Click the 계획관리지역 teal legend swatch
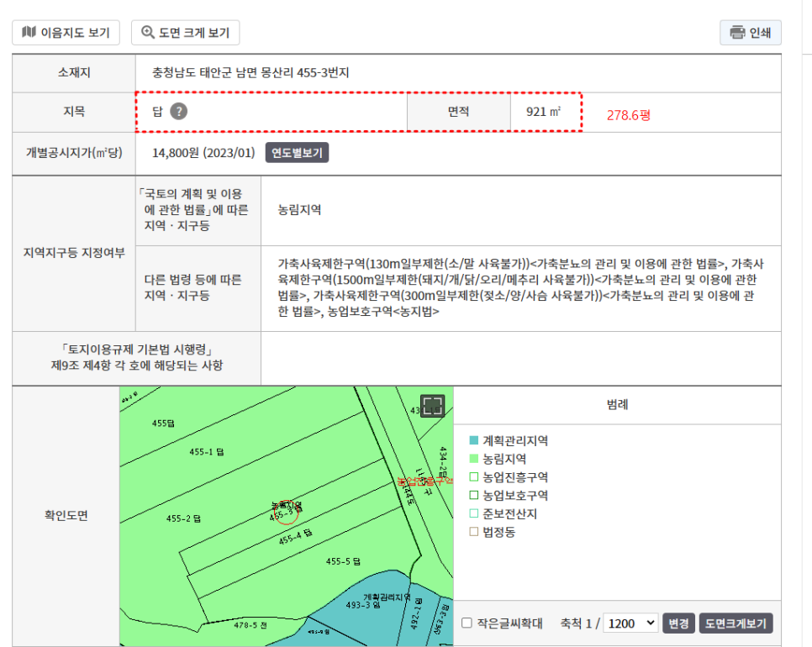This screenshot has height=647, width=812. [473, 440]
